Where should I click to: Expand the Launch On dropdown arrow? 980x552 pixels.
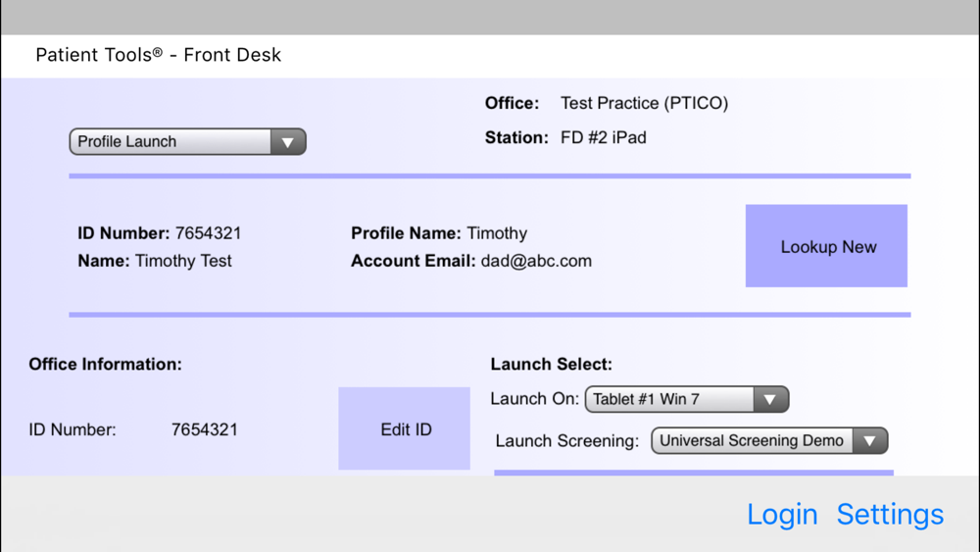pos(770,399)
